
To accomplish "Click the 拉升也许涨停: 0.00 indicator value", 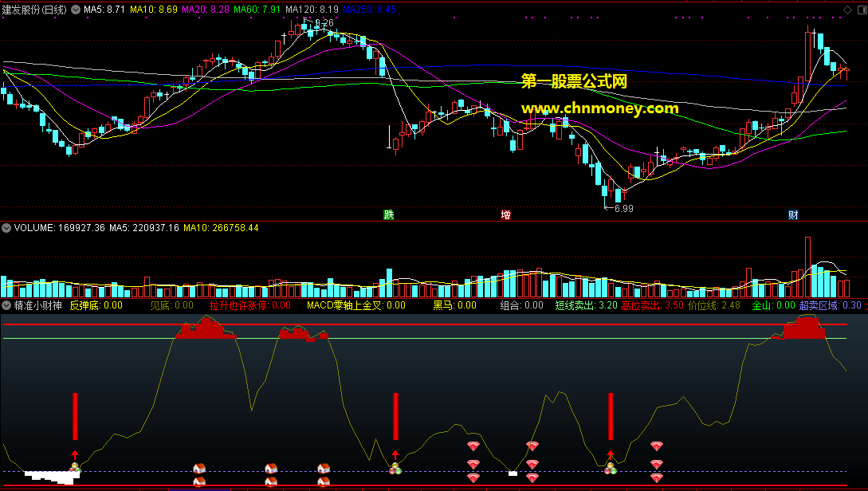I will click(x=249, y=305).
